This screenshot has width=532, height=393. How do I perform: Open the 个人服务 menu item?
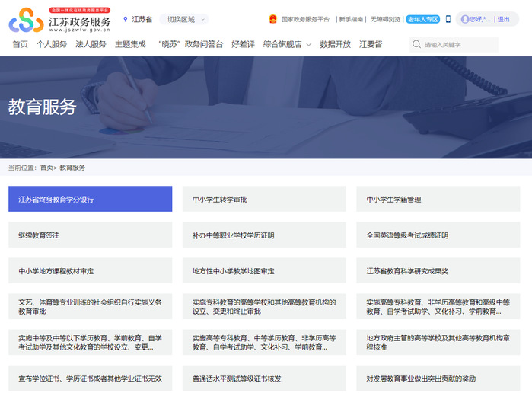pyautogui.click(x=52, y=44)
